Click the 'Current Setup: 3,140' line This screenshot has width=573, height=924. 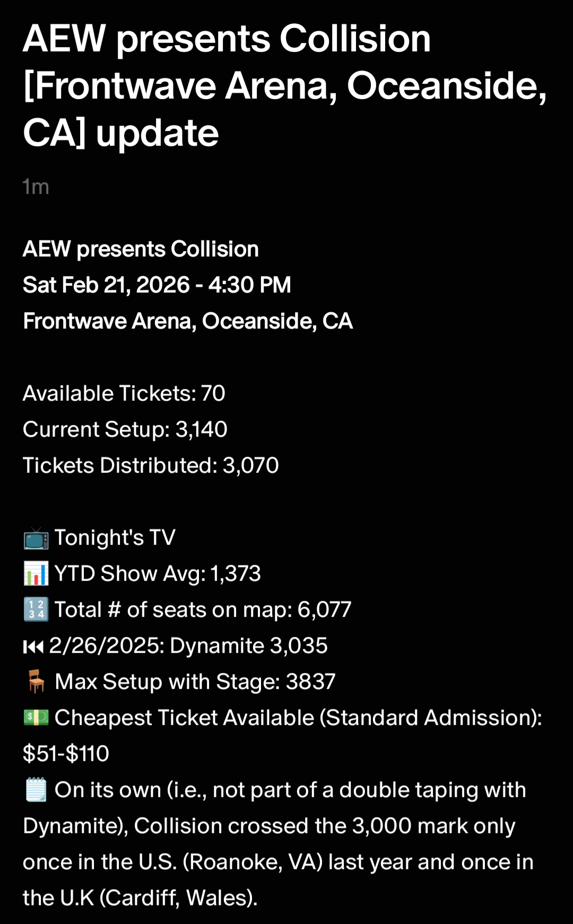point(125,429)
